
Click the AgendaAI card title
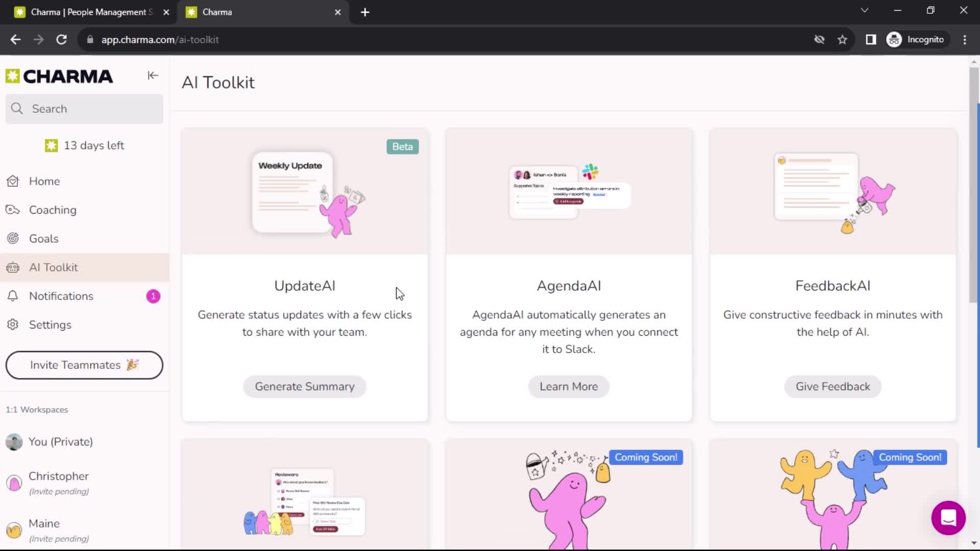coord(569,286)
